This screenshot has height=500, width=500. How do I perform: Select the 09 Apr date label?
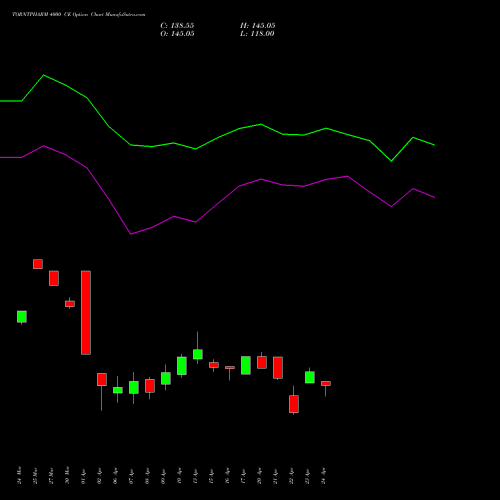click(163, 476)
